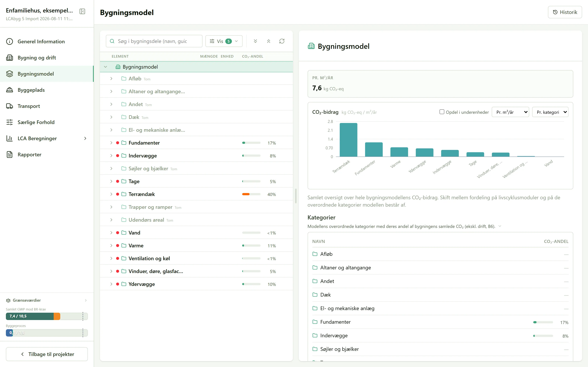Open the Transport truck icon
The width and height of the screenshot is (588, 367).
point(10,106)
